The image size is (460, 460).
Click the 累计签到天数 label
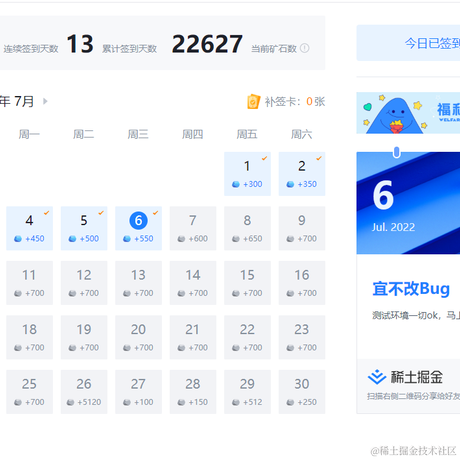(129, 49)
